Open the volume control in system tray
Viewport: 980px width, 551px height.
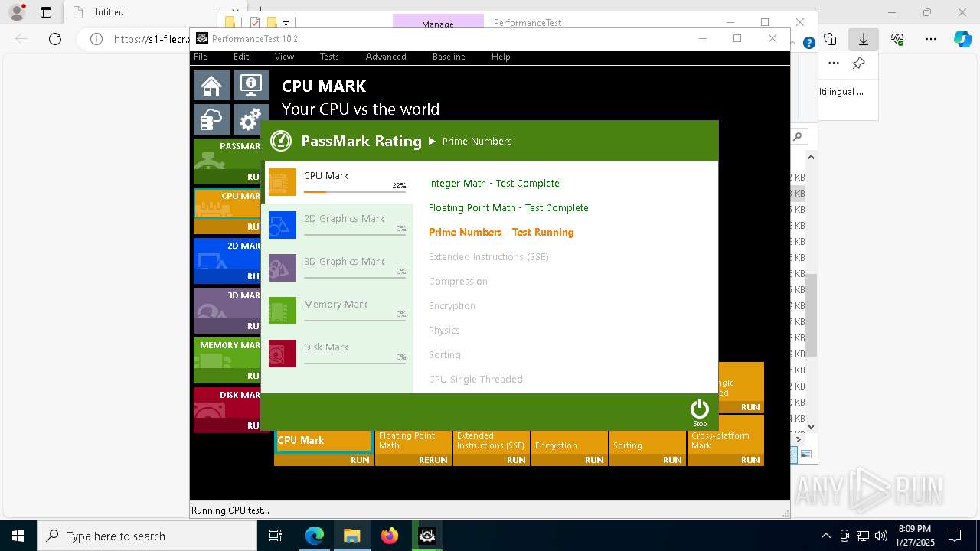click(x=881, y=536)
